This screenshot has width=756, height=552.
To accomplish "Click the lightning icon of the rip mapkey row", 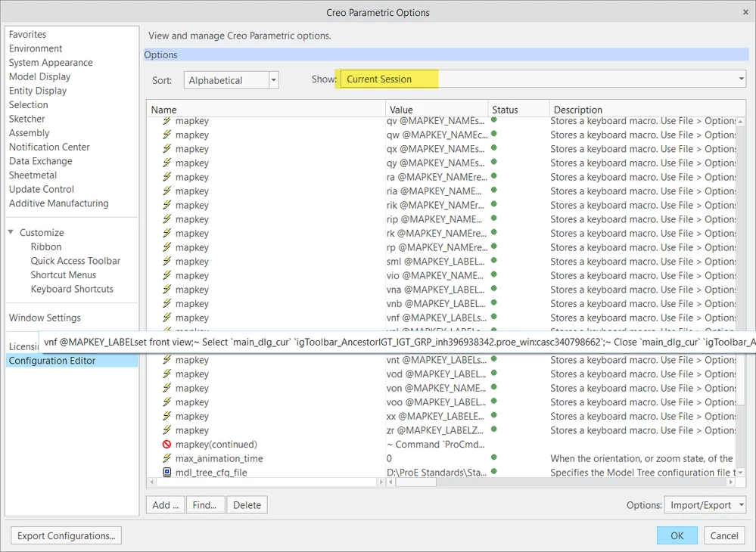I will tap(166, 219).
